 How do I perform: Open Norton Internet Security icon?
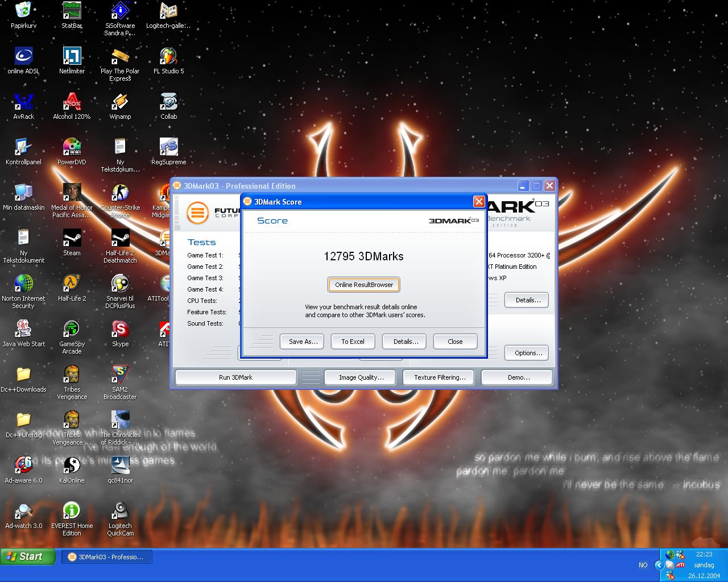23,291
